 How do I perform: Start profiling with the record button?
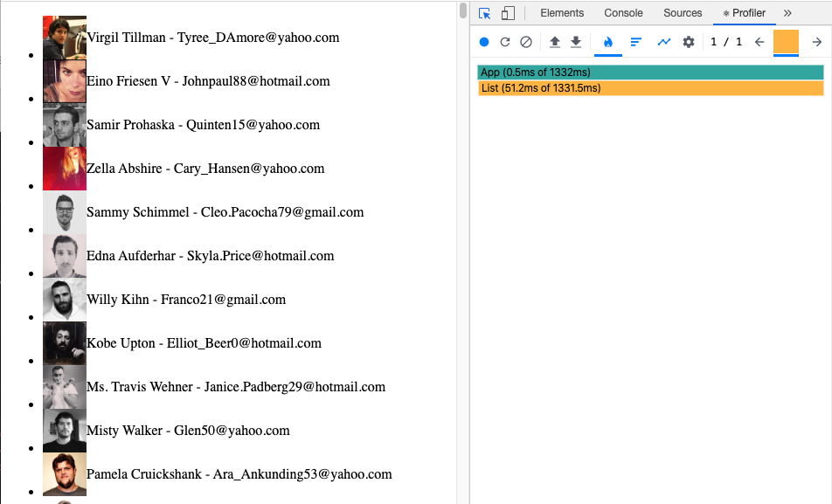(x=484, y=42)
